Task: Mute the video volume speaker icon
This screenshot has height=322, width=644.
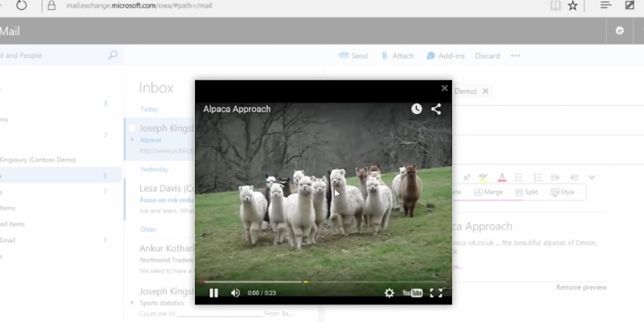Action: point(236,293)
